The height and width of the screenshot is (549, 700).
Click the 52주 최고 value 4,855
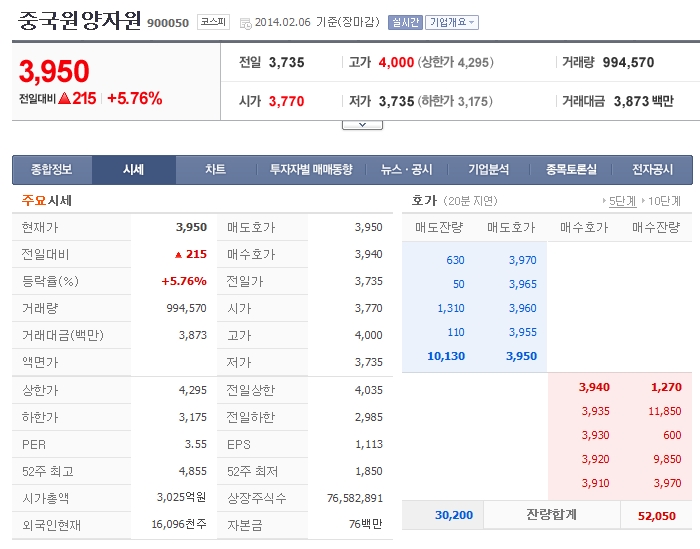pos(193,471)
